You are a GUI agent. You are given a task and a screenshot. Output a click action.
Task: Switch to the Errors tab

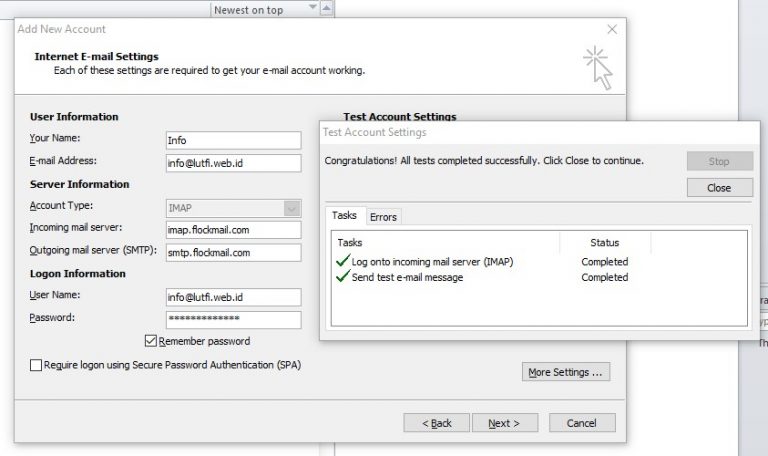tap(384, 217)
